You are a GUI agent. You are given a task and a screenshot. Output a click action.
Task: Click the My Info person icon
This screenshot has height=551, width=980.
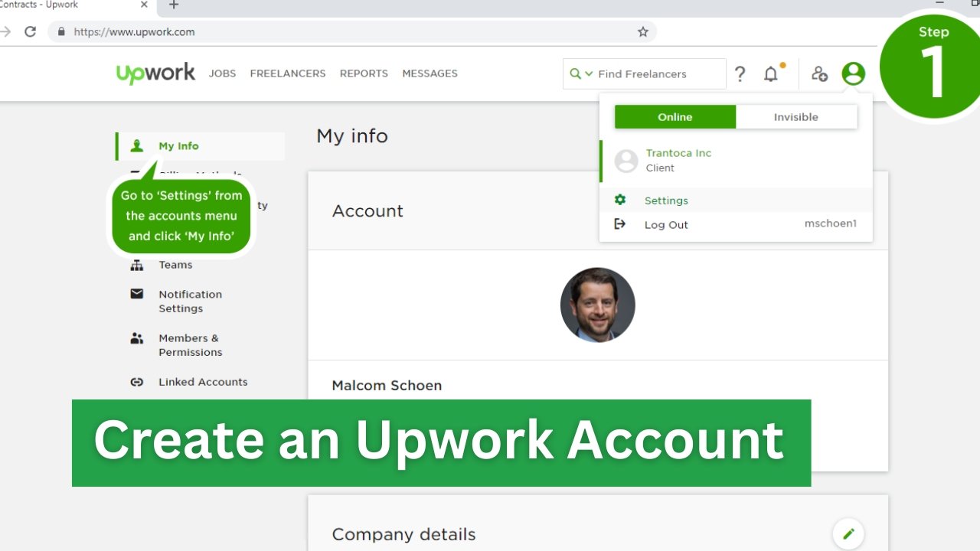(x=137, y=145)
